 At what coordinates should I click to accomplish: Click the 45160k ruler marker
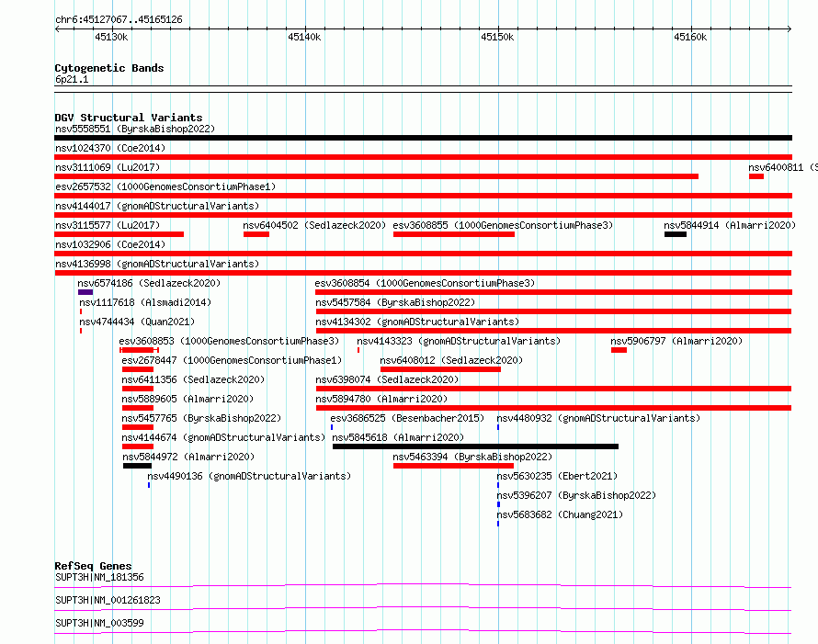coord(691,37)
